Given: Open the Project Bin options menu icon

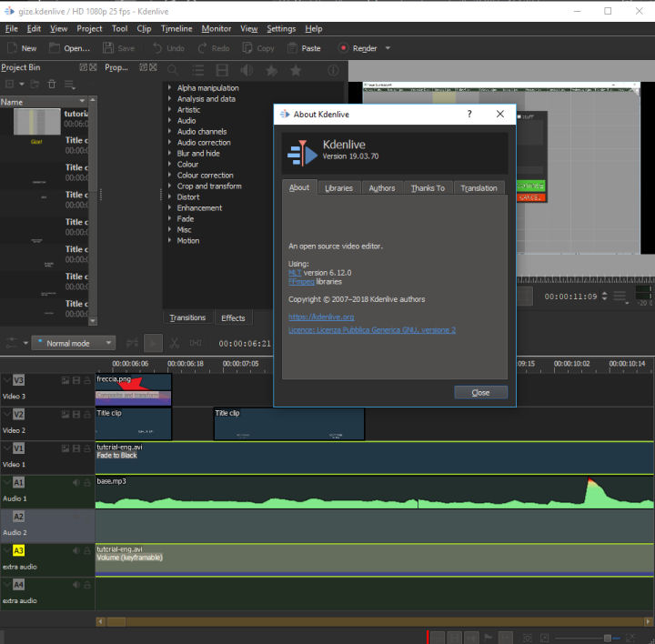Looking at the screenshot, I should point(69,85).
